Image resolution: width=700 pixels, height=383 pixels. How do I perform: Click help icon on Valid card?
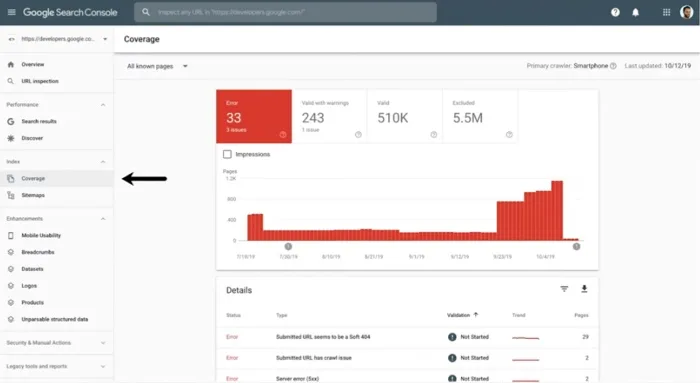tap(433, 134)
